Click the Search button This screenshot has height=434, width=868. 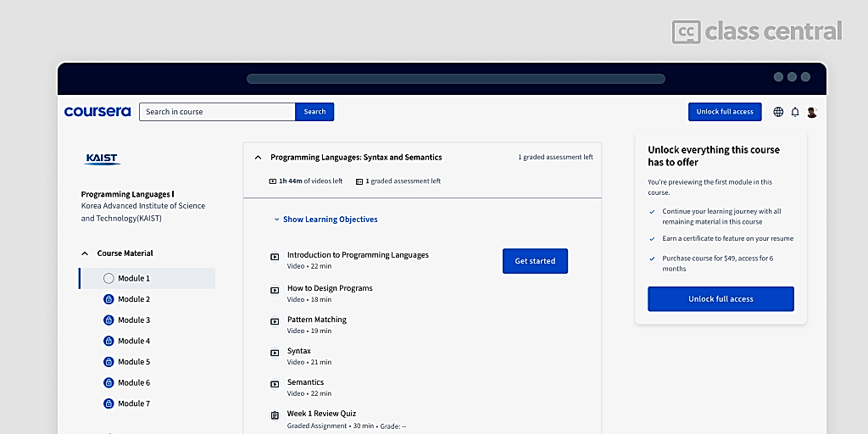[x=314, y=112]
